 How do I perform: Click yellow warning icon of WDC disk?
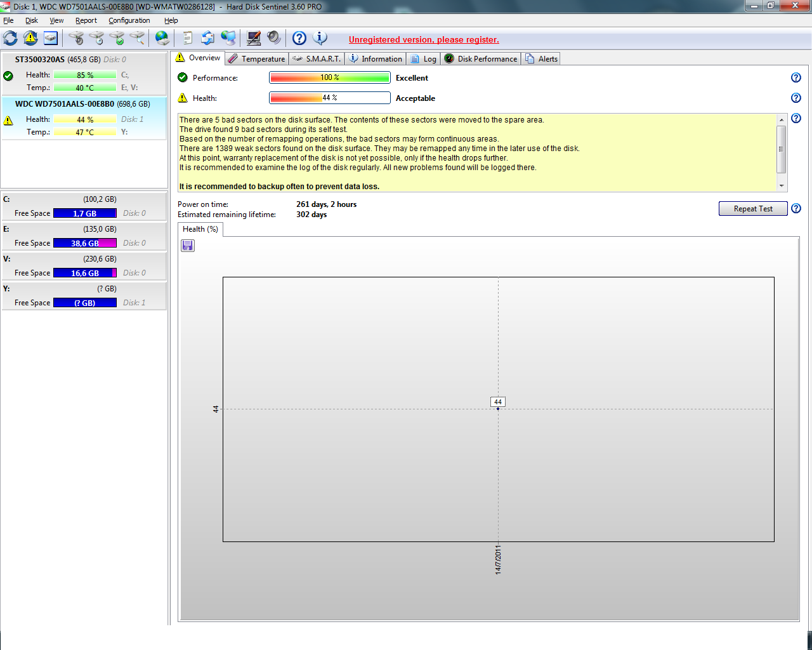[8, 120]
